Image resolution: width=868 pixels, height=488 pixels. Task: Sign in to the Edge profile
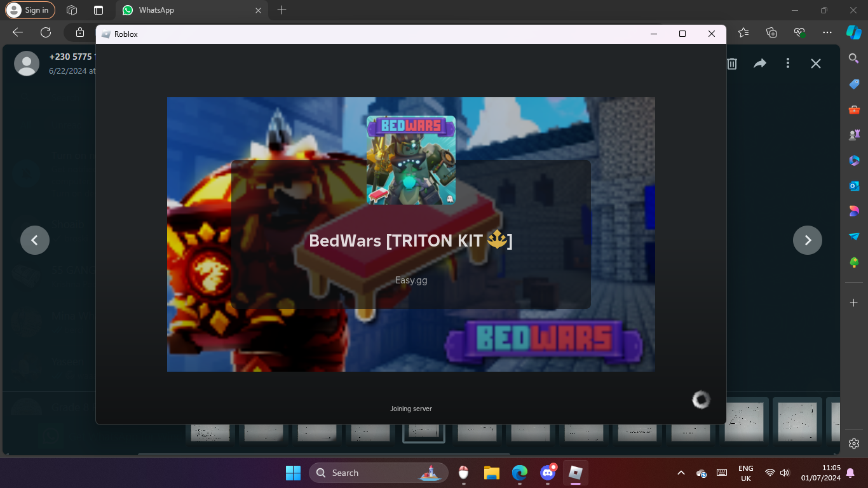coord(31,10)
